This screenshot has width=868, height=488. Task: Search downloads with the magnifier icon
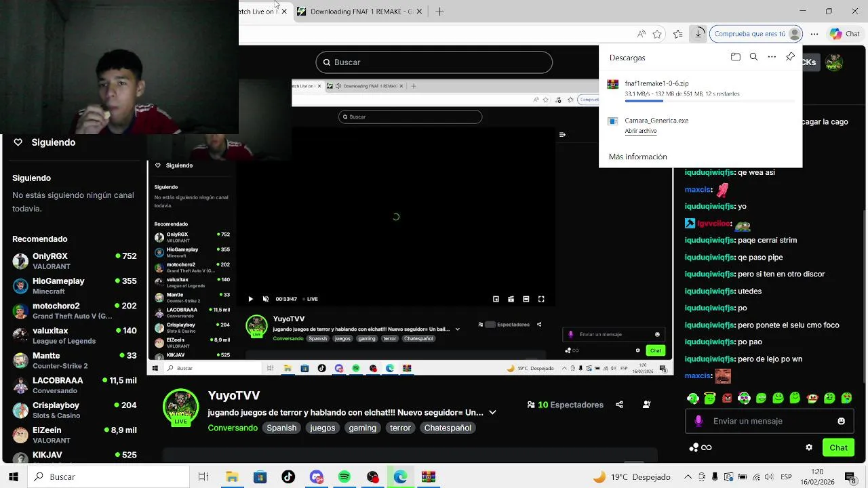[x=753, y=58]
